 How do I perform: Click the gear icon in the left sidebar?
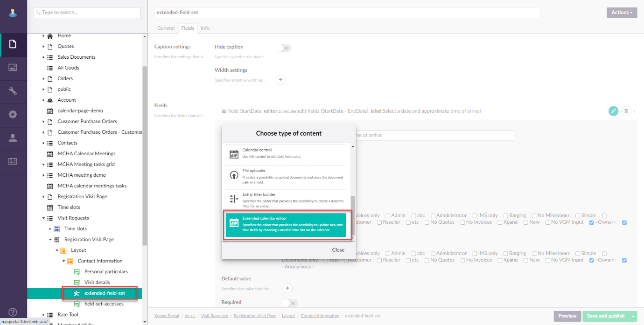13,114
